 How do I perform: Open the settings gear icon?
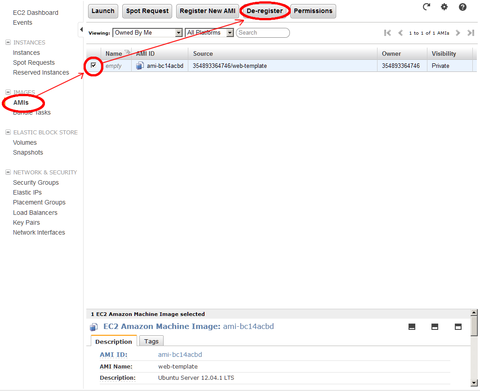[444, 7]
